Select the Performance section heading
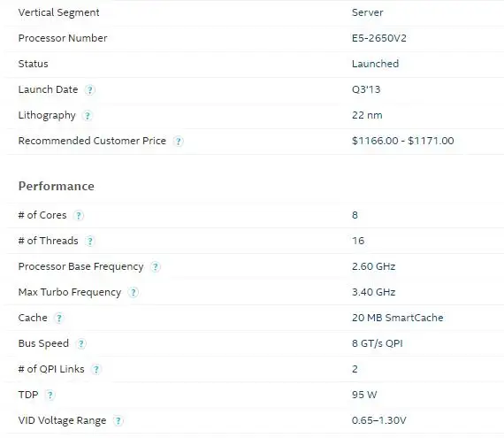 57,186
